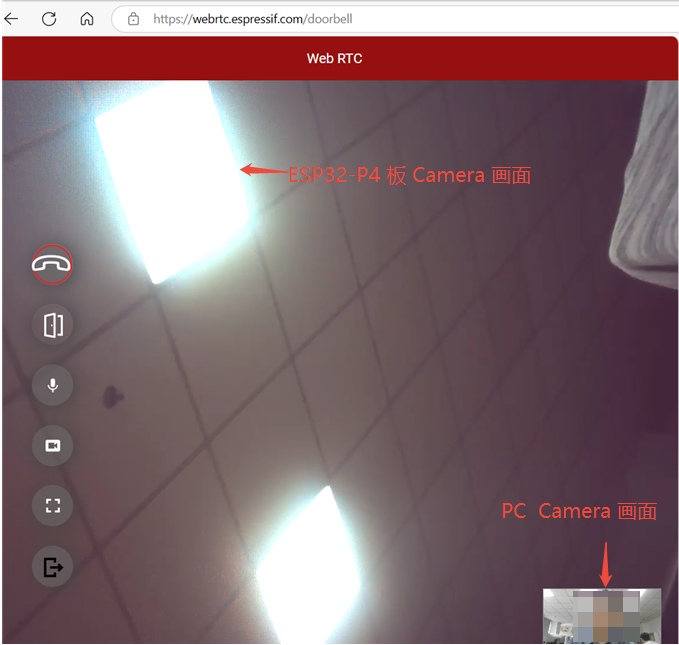Go back with the browser back arrow

pos(12,19)
